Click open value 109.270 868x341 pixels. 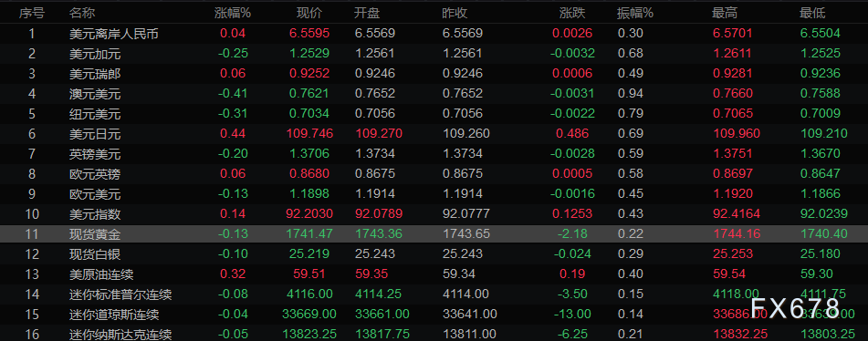point(378,133)
